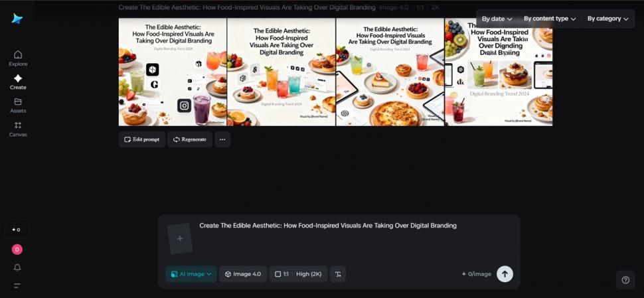The height and width of the screenshot is (298, 644).
Task: Click the Edit prompt button
Action: [x=142, y=139]
